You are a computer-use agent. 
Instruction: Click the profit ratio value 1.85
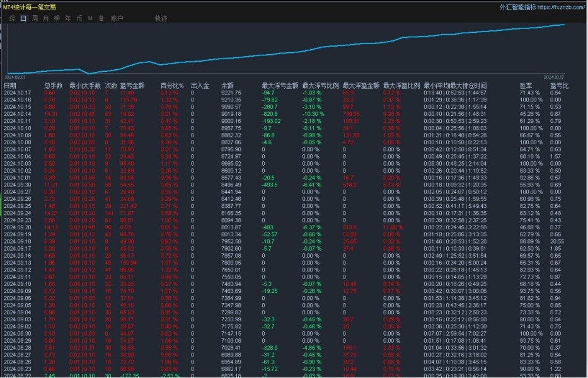click(x=556, y=249)
